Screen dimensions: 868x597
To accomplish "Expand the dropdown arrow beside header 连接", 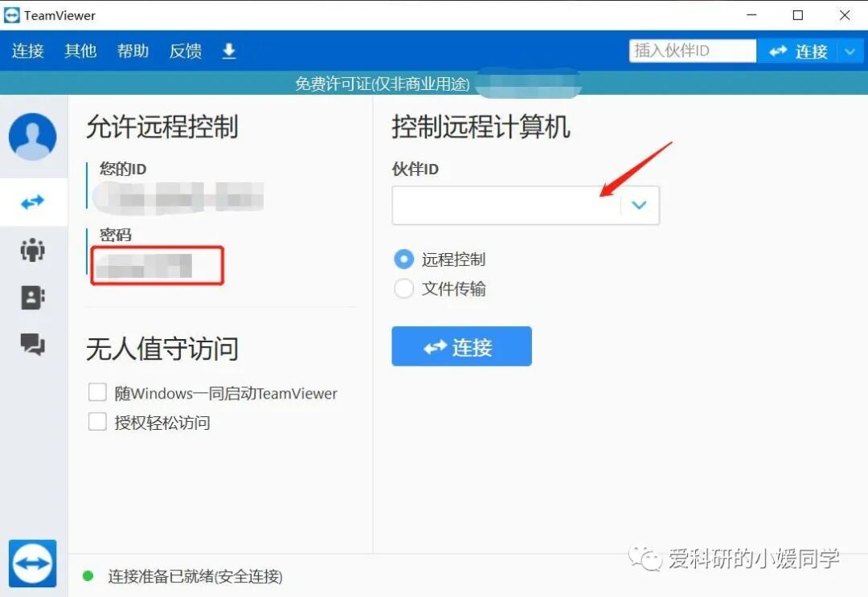I will point(850,51).
